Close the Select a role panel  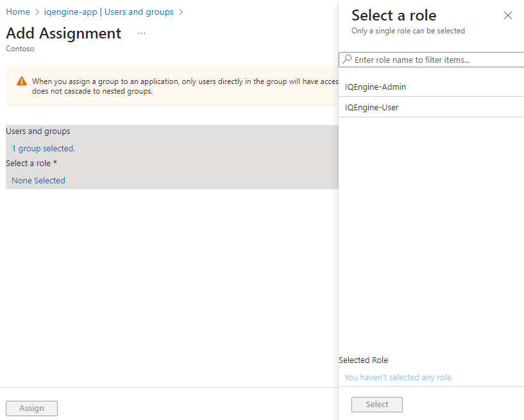pos(508,16)
